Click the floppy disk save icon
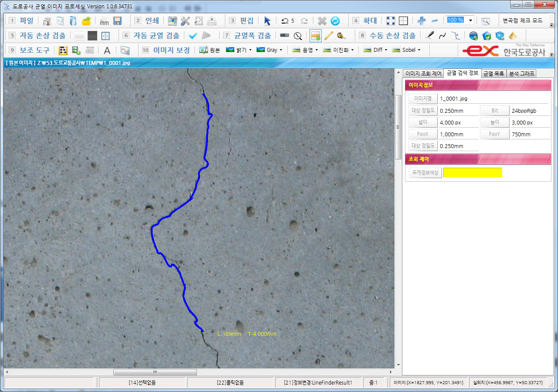The image size is (558, 392). (117, 21)
